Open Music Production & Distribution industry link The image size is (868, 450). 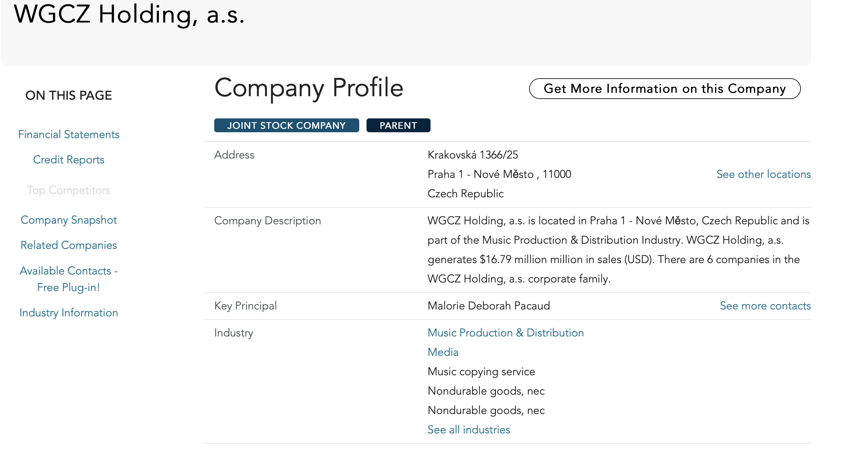pyautogui.click(x=505, y=333)
